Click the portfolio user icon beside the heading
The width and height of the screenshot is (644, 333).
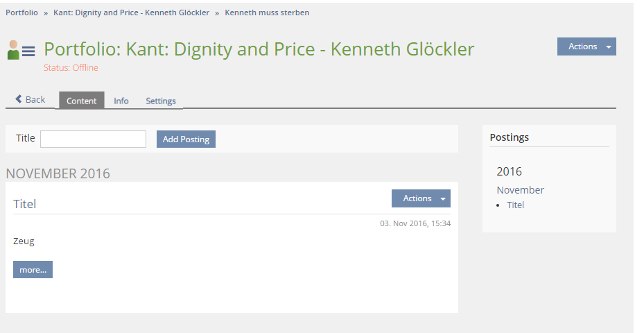(x=21, y=50)
